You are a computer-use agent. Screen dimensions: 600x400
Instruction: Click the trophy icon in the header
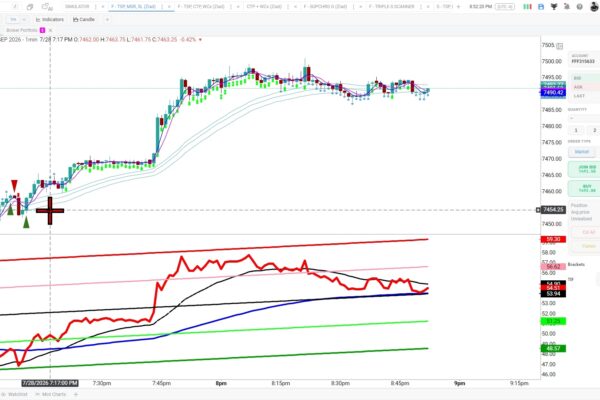[554, 7]
